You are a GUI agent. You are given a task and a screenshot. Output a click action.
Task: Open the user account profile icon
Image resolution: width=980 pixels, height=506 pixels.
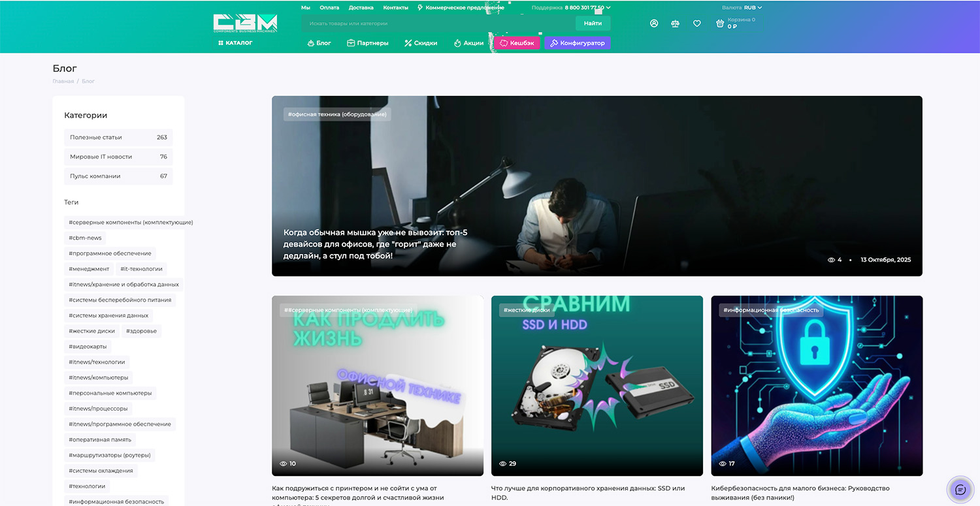[x=654, y=24]
